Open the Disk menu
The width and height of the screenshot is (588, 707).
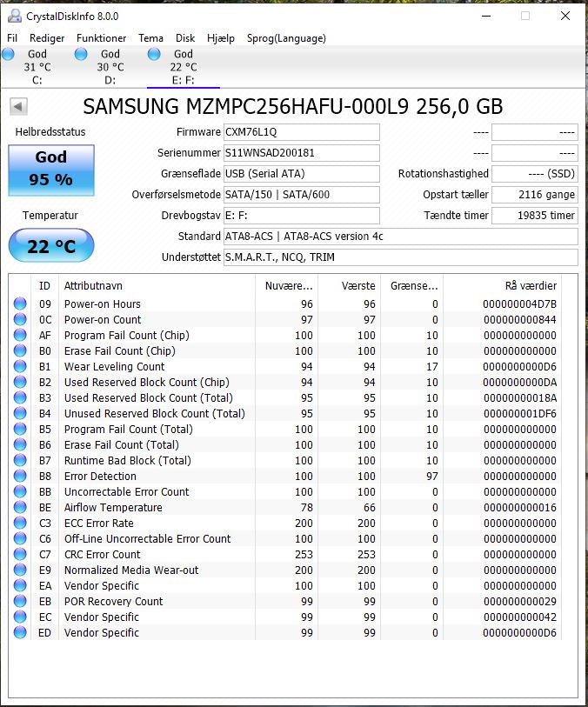click(185, 38)
